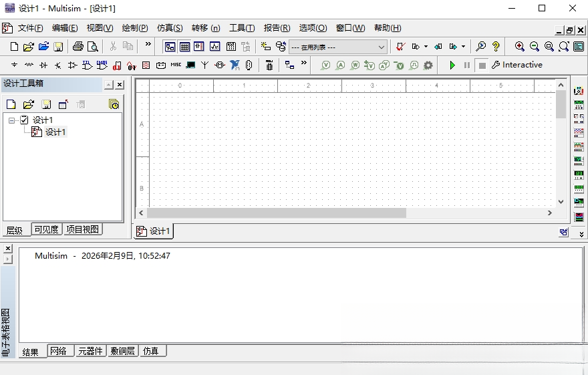588x375 pixels.
Task: Collapse the 设计1 tree node
Action: pos(11,120)
